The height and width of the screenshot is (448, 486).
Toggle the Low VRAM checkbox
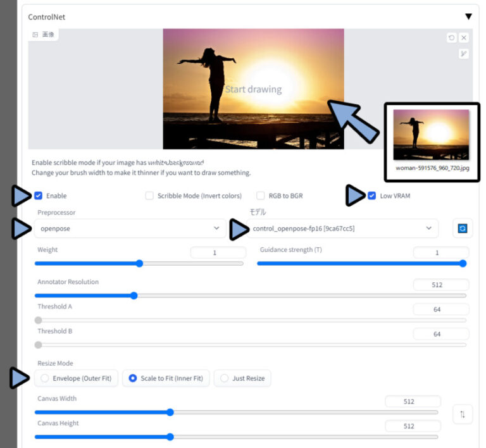(x=371, y=196)
